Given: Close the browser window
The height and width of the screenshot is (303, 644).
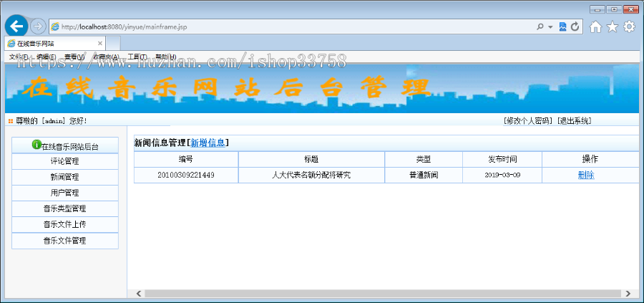Looking at the screenshot, I should pyautogui.click(x=631, y=9).
